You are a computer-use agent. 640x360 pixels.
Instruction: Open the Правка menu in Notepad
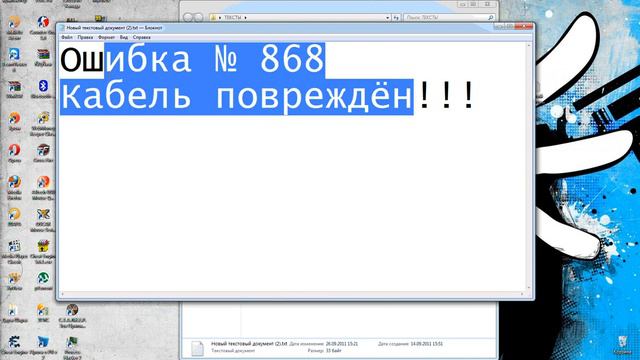point(85,37)
